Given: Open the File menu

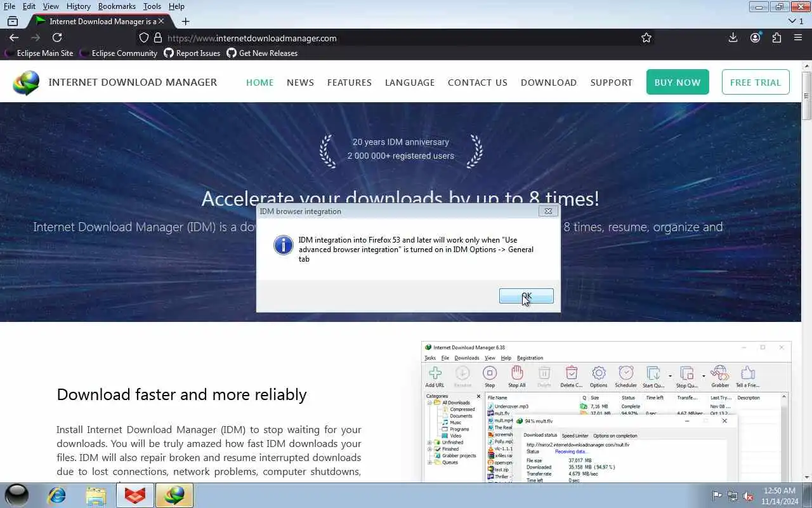Looking at the screenshot, I should [10, 6].
